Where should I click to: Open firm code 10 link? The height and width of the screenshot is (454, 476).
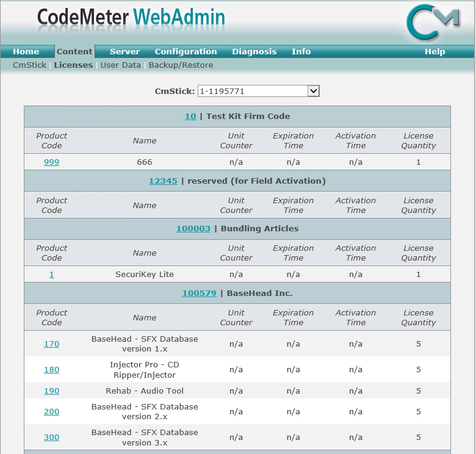pyautogui.click(x=190, y=116)
